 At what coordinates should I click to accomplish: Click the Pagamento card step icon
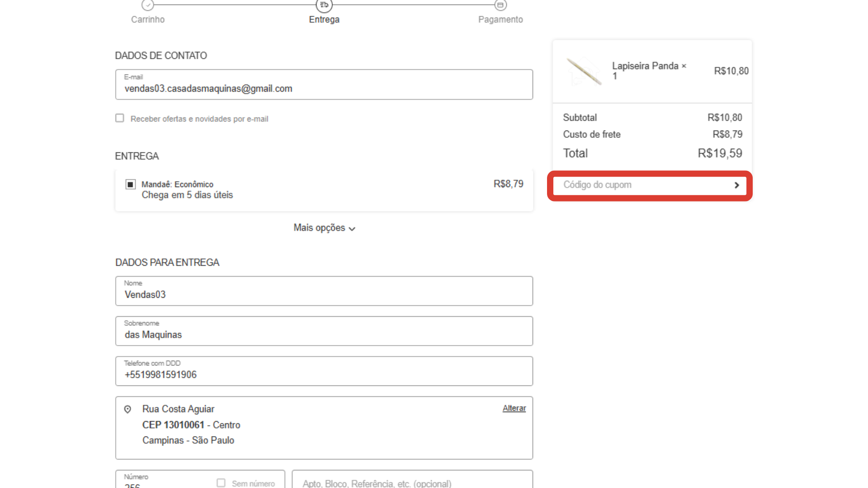[500, 5]
